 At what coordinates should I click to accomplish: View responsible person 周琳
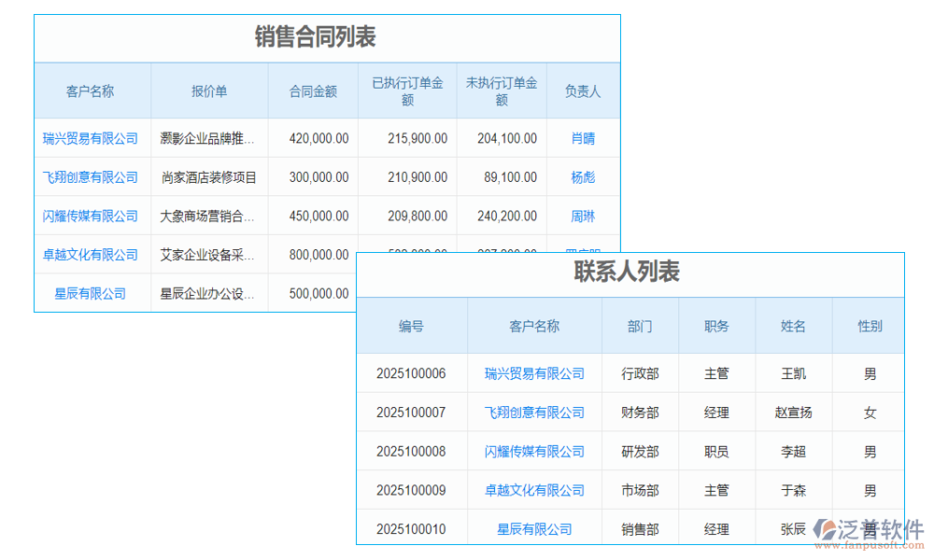(582, 215)
